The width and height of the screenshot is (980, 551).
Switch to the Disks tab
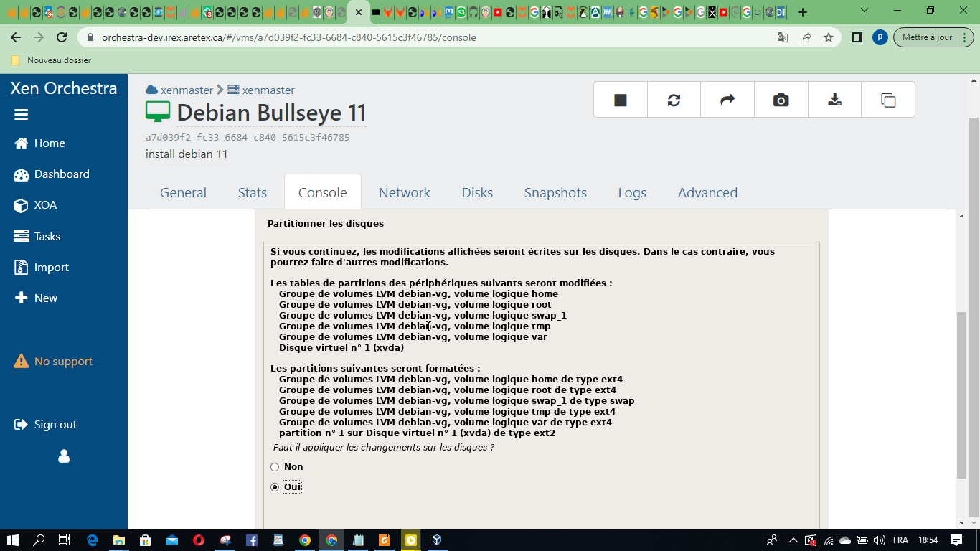pyautogui.click(x=477, y=192)
